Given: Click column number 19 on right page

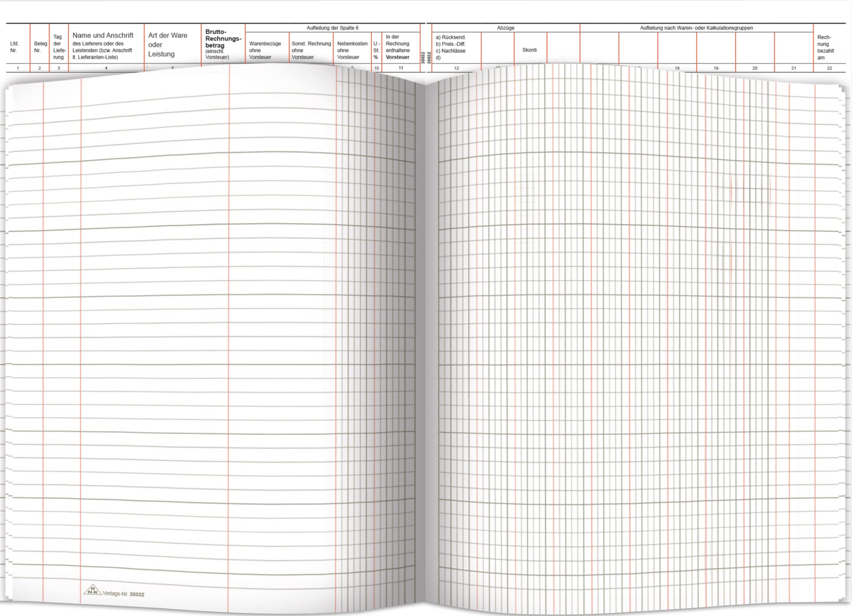Looking at the screenshot, I should (x=716, y=68).
